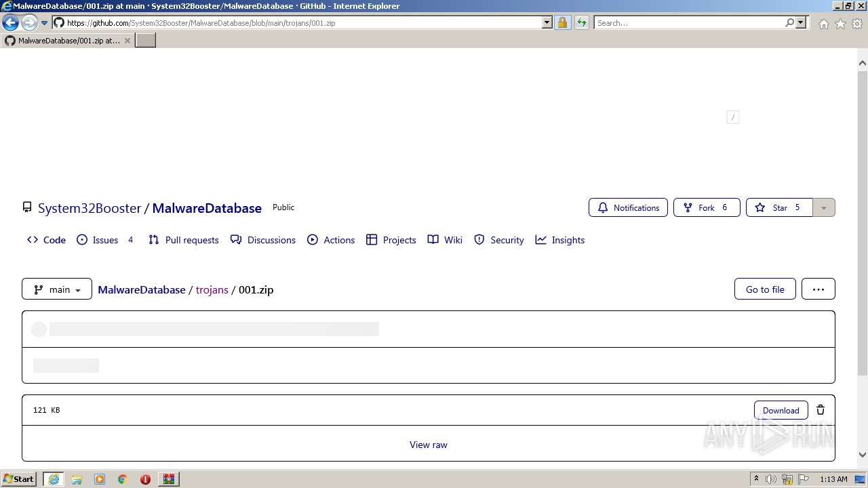This screenshot has height=488, width=868.
Task: Open the Chrome taskbar icon
Action: point(123,479)
